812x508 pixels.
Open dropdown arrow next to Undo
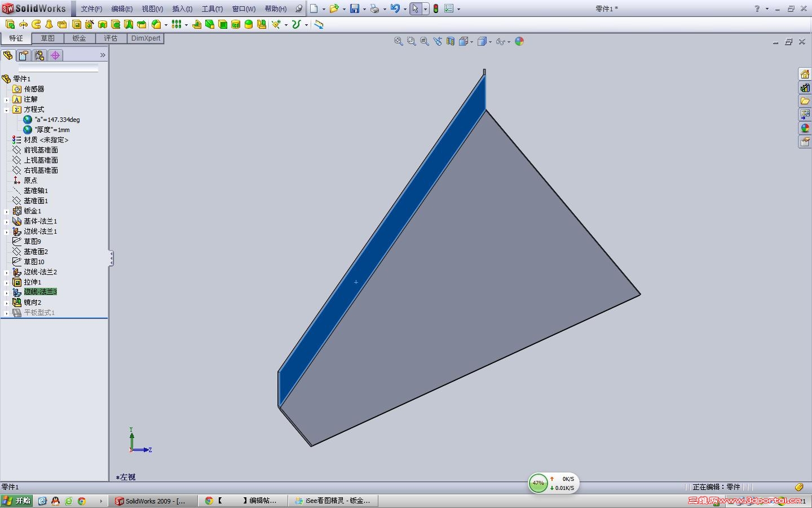pyautogui.click(x=405, y=9)
